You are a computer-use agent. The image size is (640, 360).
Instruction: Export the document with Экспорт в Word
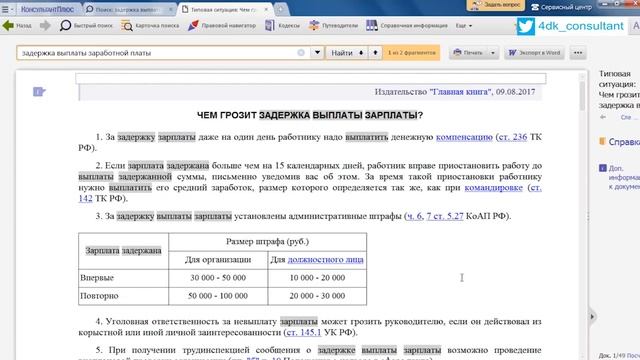click(x=534, y=53)
